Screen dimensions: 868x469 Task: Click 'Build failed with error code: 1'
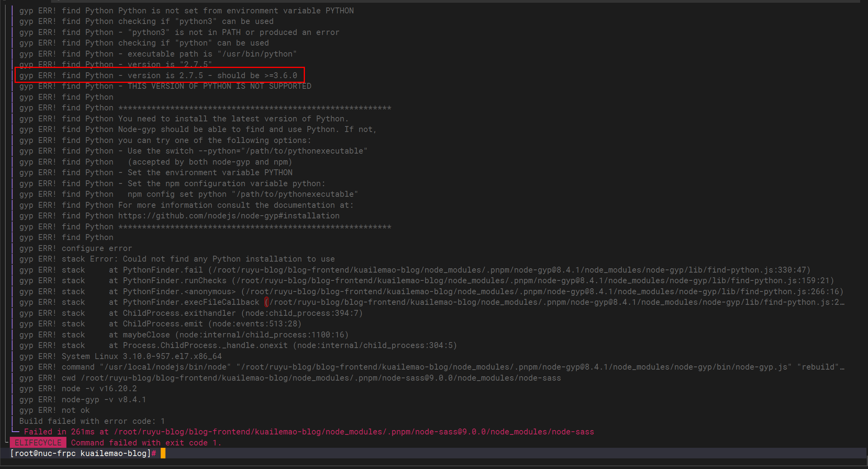(x=92, y=421)
